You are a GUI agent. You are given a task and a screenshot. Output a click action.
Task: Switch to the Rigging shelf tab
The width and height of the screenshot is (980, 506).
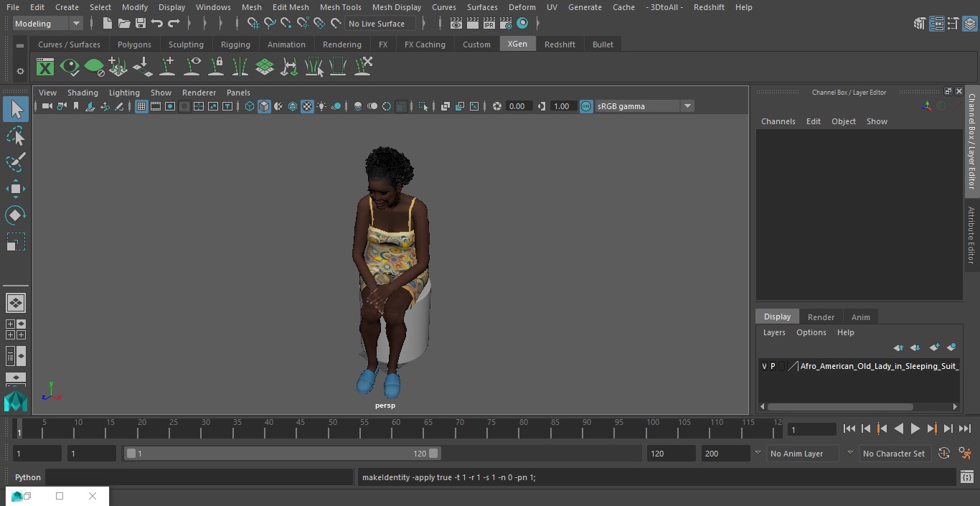coord(235,44)
